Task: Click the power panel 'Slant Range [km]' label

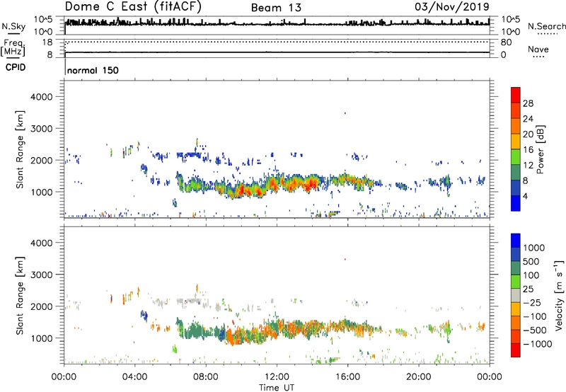Action: tap(20, 149)
